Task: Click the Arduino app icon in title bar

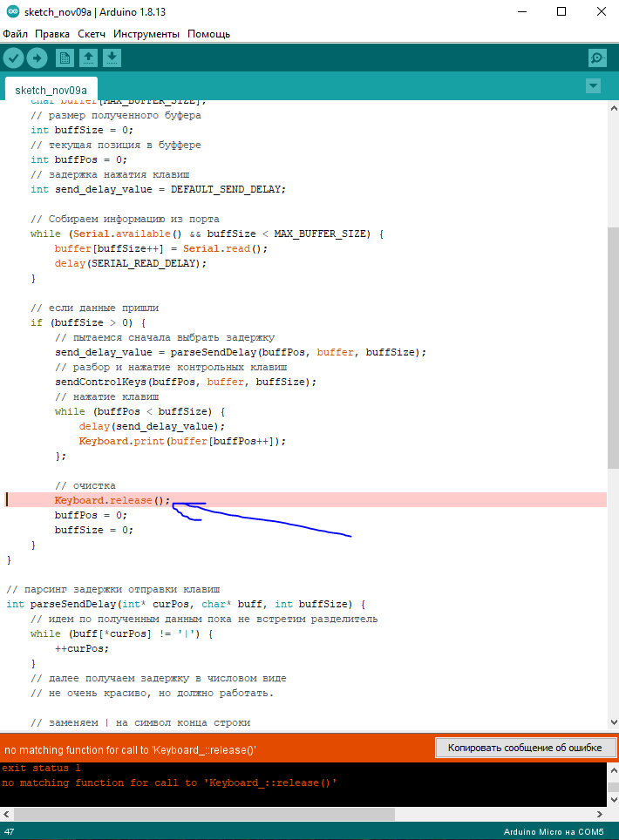Action: [10, 13]
